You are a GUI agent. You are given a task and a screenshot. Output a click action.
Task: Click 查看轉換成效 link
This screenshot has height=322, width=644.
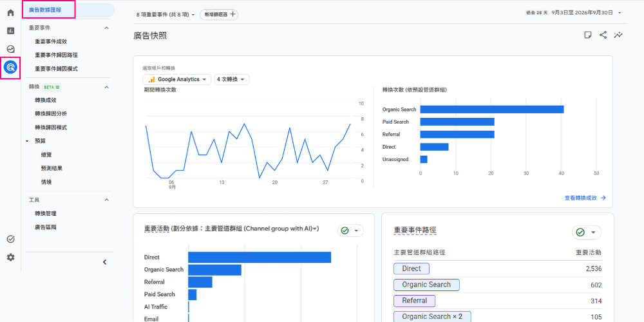tap(585, 198)
